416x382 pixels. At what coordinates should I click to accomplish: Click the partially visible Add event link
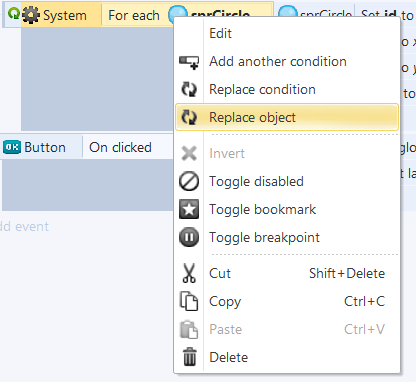pyautogui.click(x=24, y=226)
